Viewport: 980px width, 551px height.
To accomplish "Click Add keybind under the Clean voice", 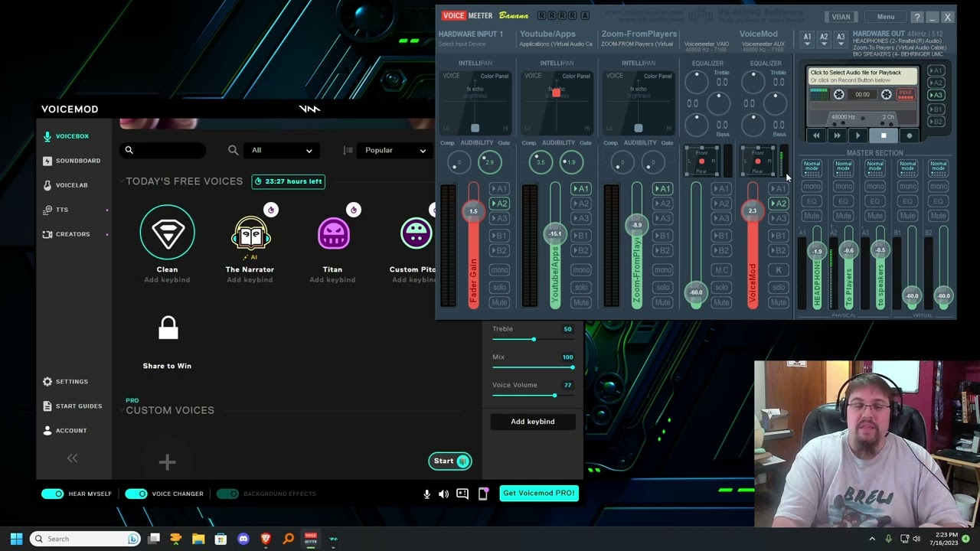I will (167, 280).
